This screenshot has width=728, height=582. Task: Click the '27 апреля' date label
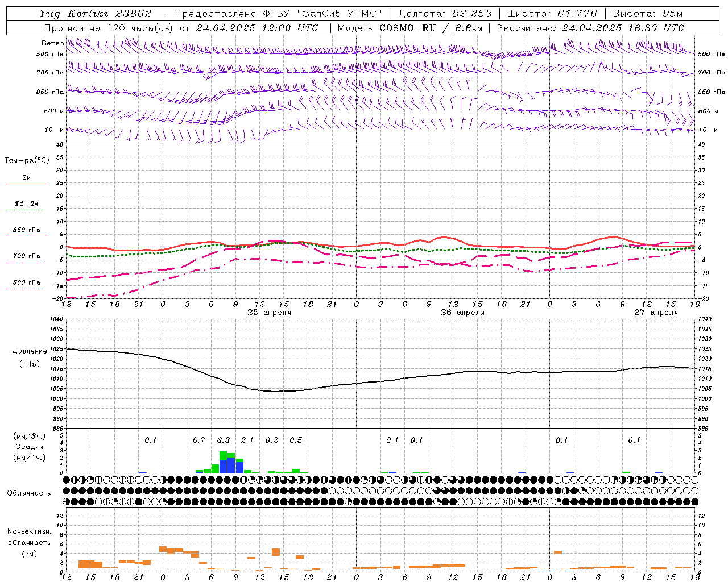[x=656, y=313]
